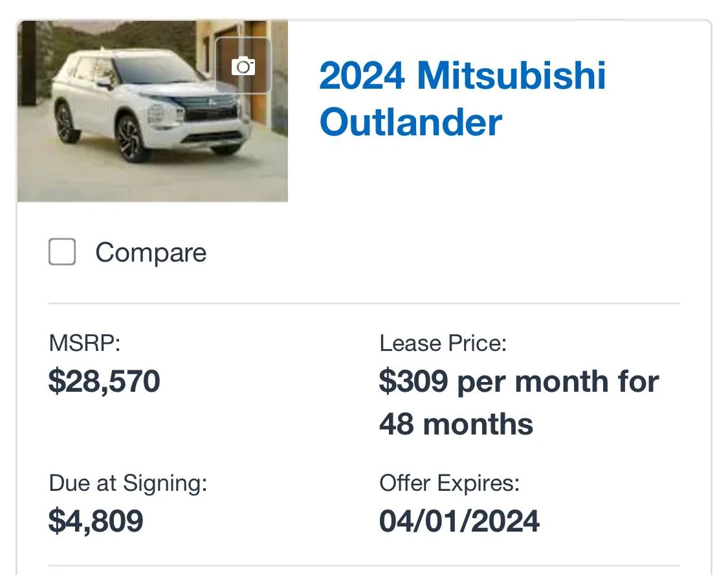Click the 48 months lease term text
This screenshot has width=728, height=575.
(456, 424)
